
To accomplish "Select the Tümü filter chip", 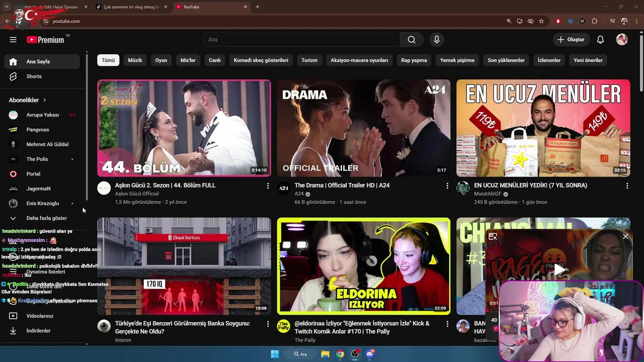I will tap(108, 60).
